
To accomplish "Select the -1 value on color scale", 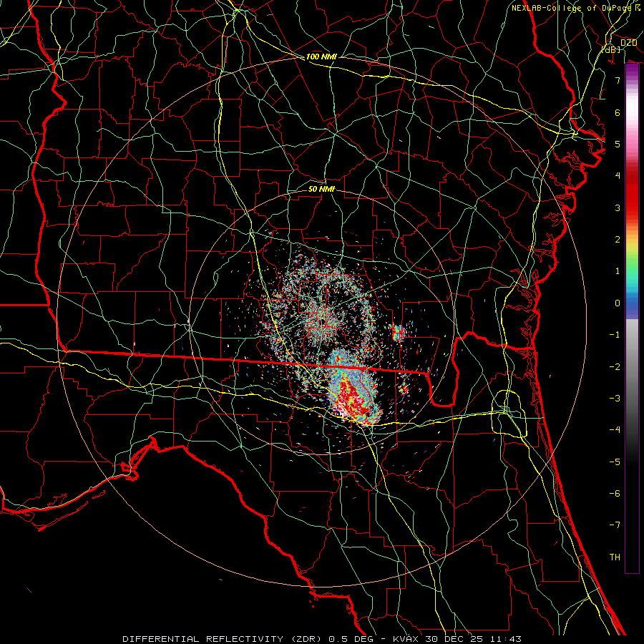I will (615, 335).
